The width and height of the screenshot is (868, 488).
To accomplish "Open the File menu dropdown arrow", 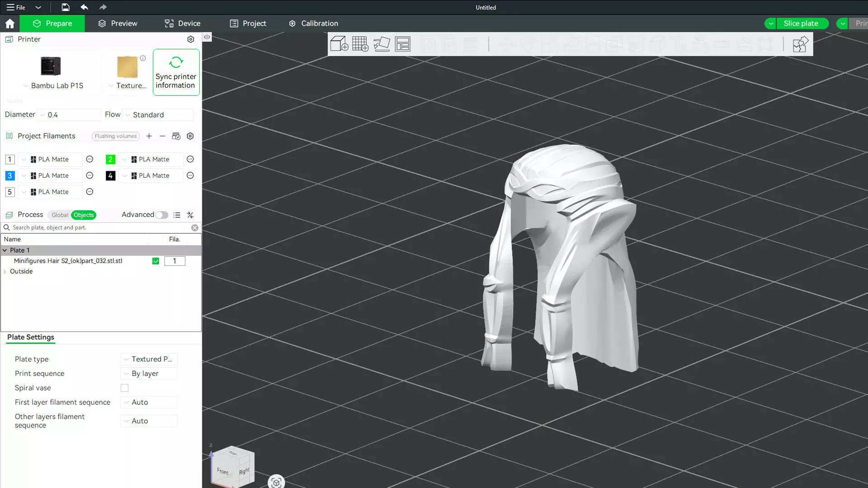I will pos(38,7).
